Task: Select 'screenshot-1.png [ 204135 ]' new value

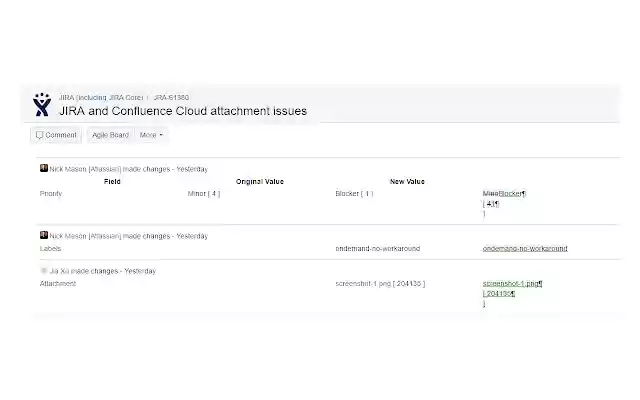Action: tap(380, 283)
